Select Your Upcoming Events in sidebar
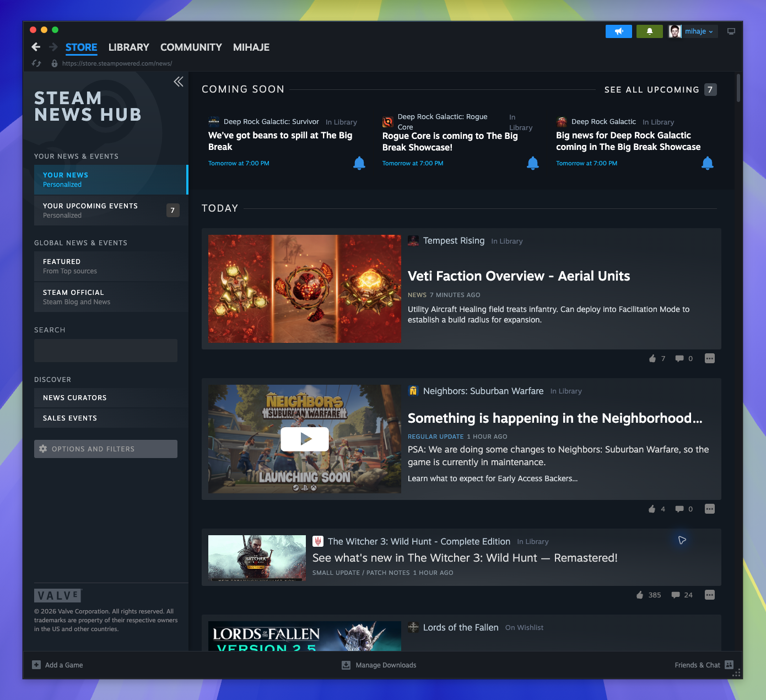The height and width of the screenshot is (700, 766). pos(111,210)
